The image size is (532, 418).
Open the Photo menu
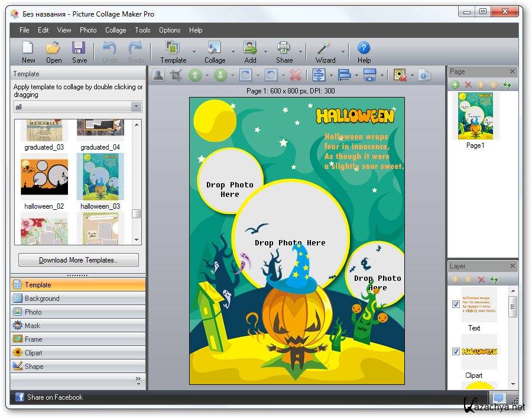88,30
